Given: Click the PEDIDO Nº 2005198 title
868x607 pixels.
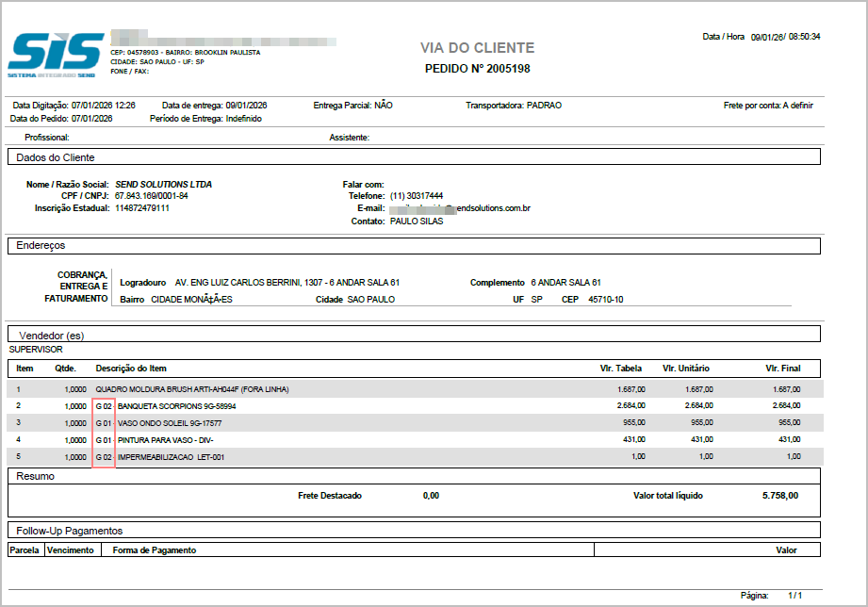Looking at the screenshot, I should (477, 69).
